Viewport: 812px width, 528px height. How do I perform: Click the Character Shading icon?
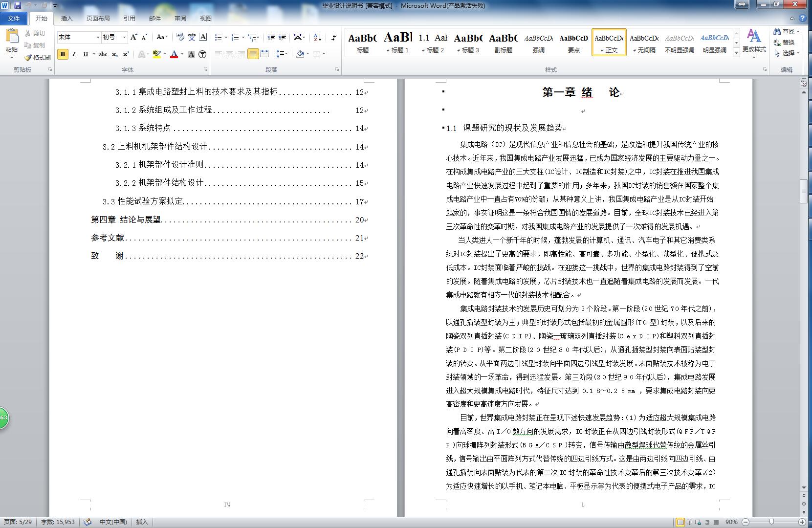pyautogui.click(x=191, y=54)
